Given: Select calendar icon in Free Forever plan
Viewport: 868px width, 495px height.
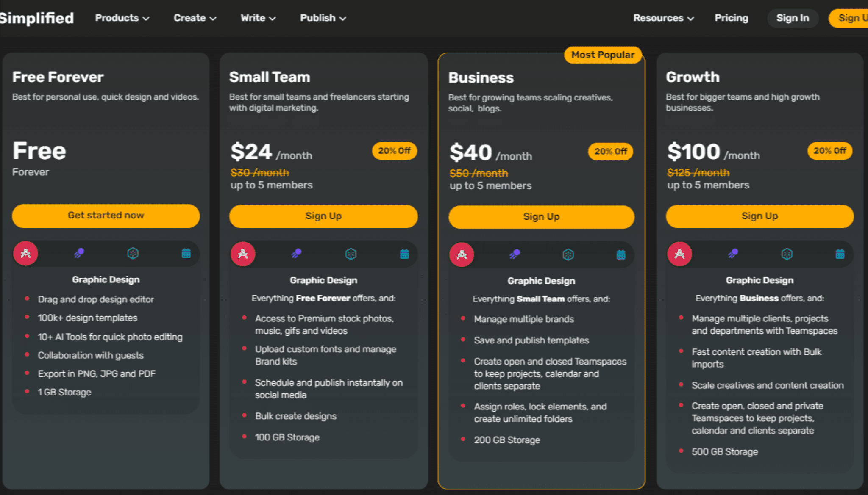Looking at the screenshot, I should click(x=186, y=253).
